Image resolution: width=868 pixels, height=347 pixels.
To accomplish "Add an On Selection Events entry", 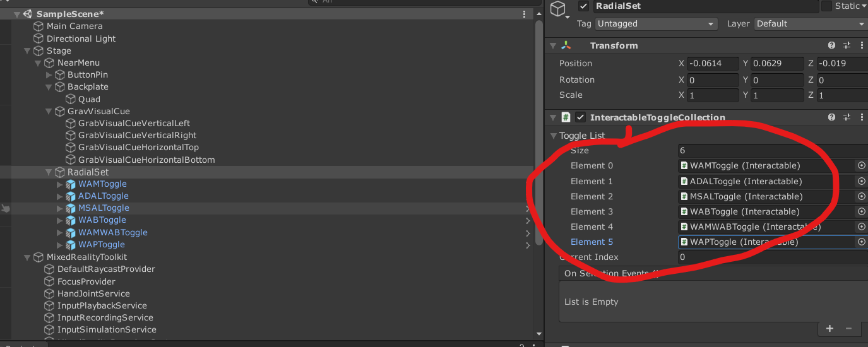I will [829, 329].
